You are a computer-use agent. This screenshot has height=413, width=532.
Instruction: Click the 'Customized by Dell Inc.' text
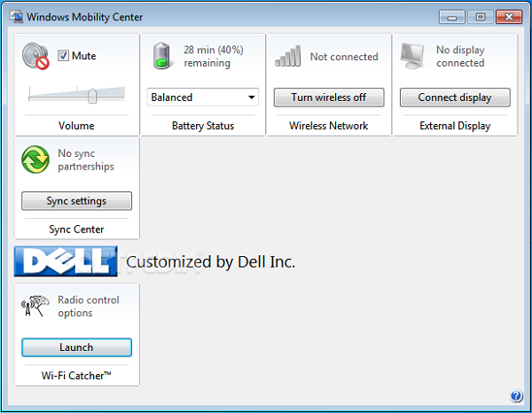click(210, 262)
